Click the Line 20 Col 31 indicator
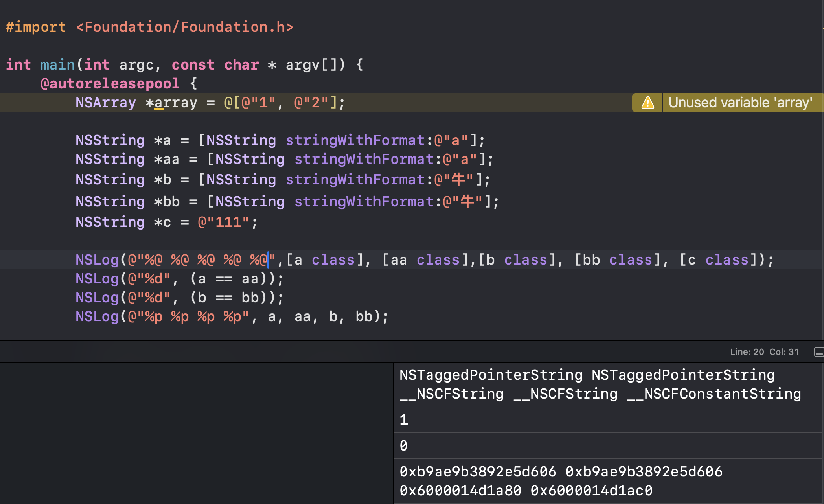This screenshot has width=824, height=504. coord(764,352)
